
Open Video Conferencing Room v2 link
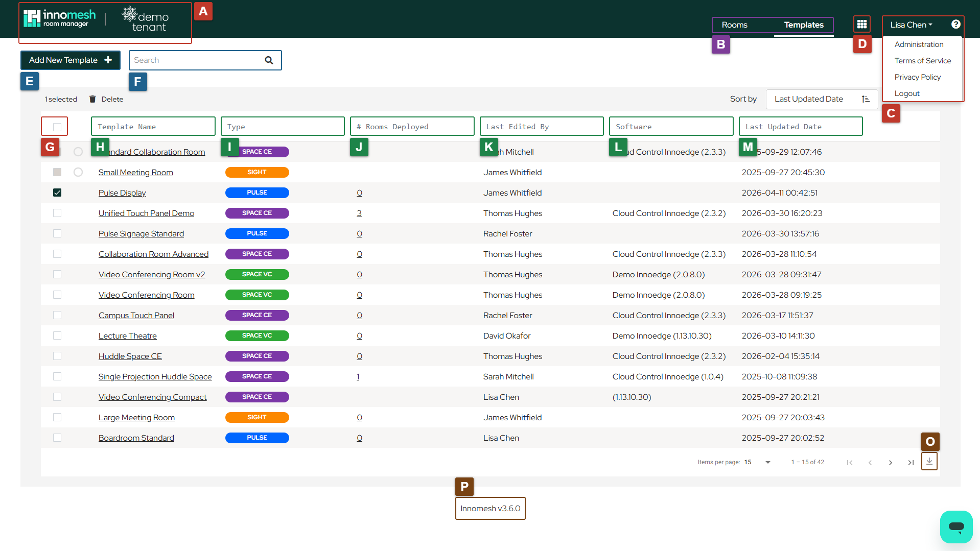(152, 274)
